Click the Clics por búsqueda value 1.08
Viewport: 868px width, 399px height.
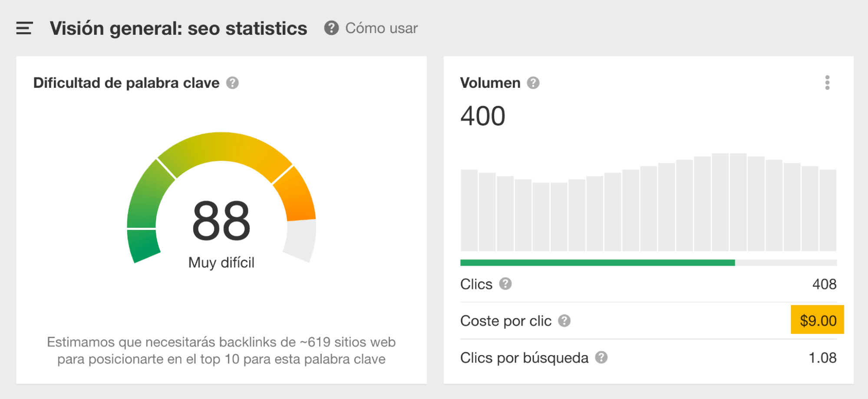pos(823,358)
